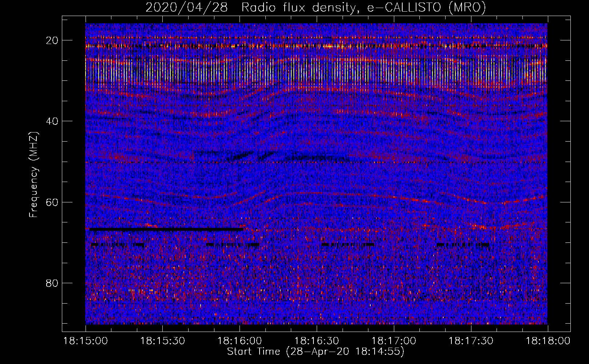
Task: Click the 18:17:30 time tick label
Action: click(471, 341)
